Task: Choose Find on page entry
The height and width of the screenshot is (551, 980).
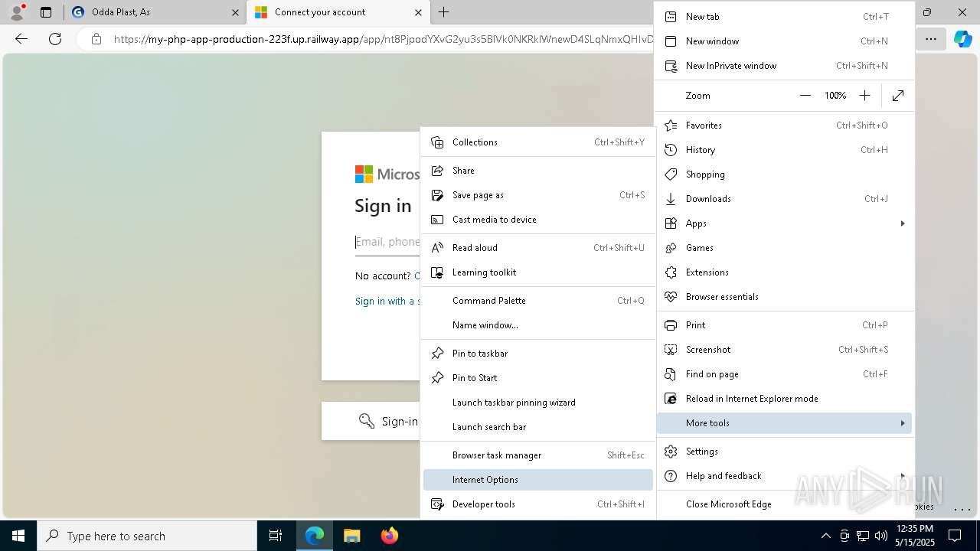Action: [785, 373]
